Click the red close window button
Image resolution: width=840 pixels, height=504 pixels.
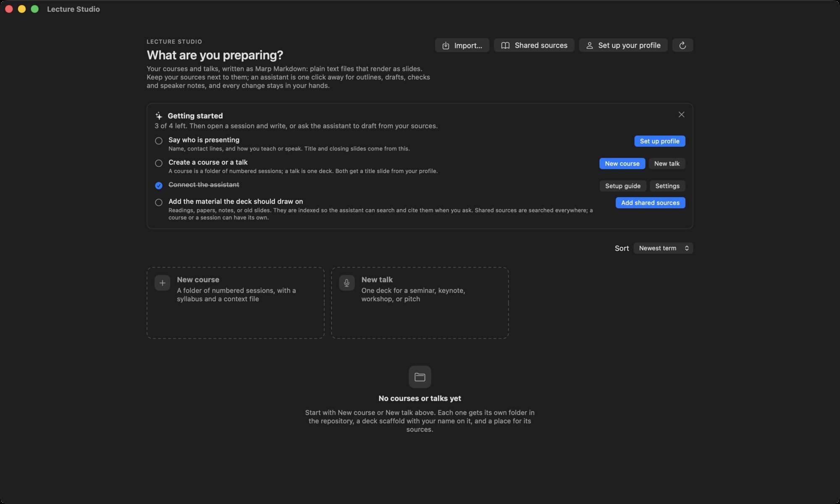click(9, 9)
